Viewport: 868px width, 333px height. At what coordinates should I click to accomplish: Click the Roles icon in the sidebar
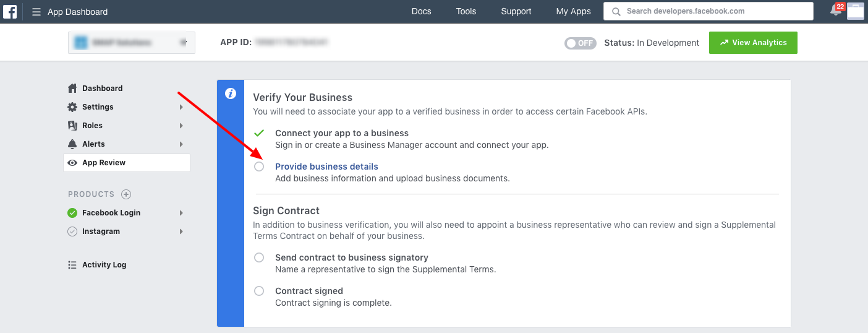(x=72, y=125)
